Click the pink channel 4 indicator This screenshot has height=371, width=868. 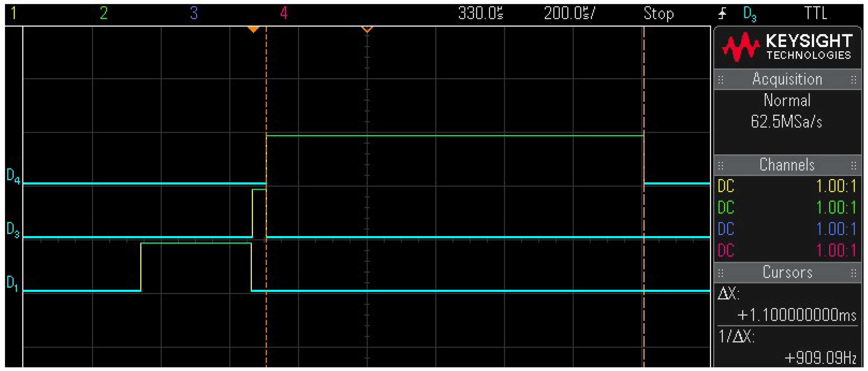(284, 13)
